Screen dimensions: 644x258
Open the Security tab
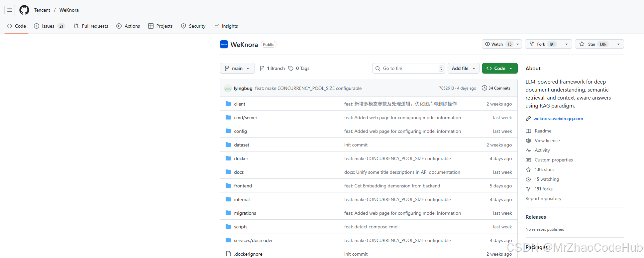point(193,26)
